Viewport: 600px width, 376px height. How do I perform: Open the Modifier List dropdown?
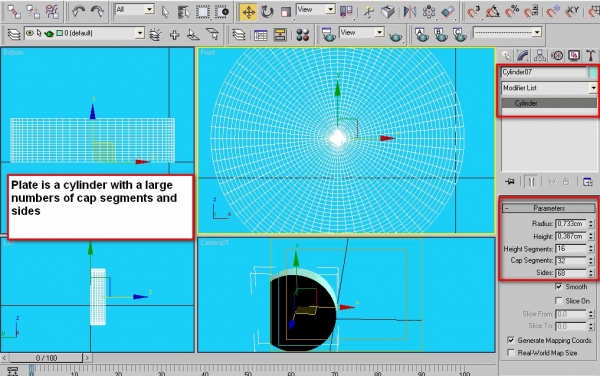point(549,88)
